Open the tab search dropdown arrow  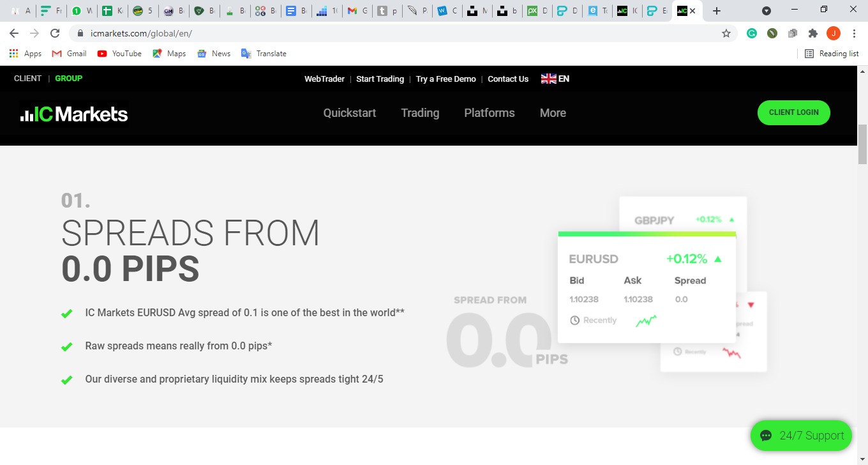tap(767, 11)
